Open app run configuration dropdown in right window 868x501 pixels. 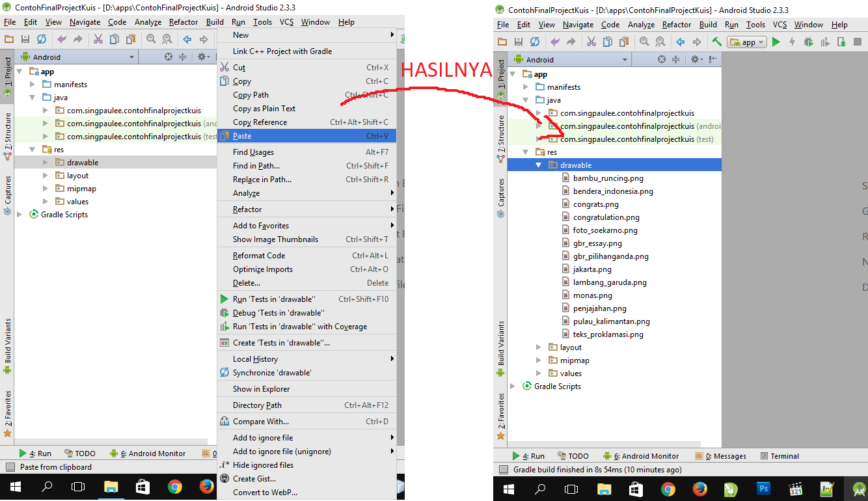(x=748, y=42)
